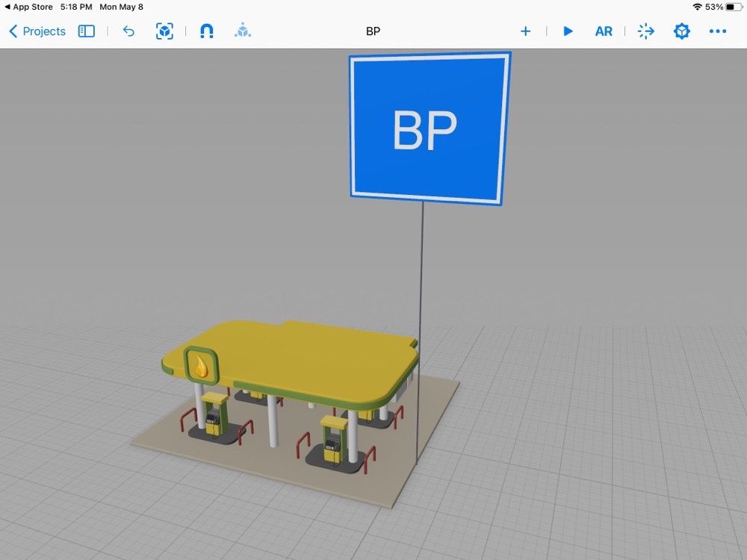This screenshot has width=747, height=560.
Task: Toggle the snapping magnet icon
Action: (206, 31)
